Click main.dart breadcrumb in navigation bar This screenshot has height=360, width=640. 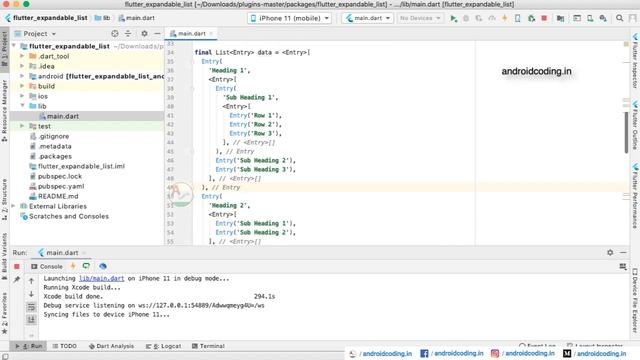[136, 18]
